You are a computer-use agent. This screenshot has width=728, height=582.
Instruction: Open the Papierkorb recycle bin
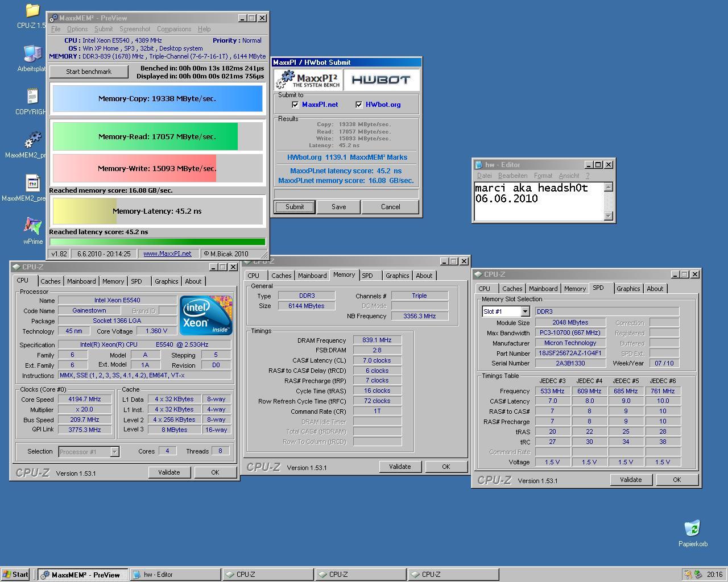click(x=692, y=528)
